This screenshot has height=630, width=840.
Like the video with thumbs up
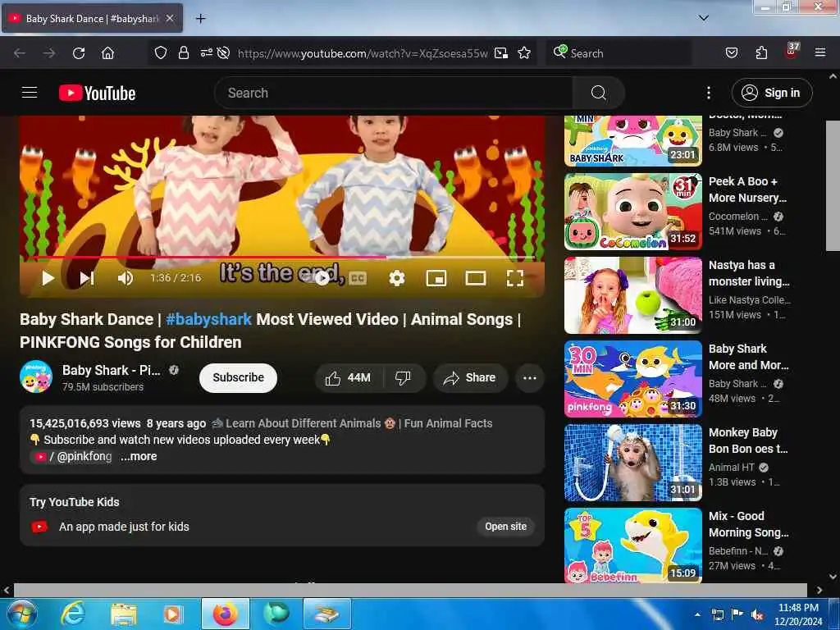(x=348, y=377)
